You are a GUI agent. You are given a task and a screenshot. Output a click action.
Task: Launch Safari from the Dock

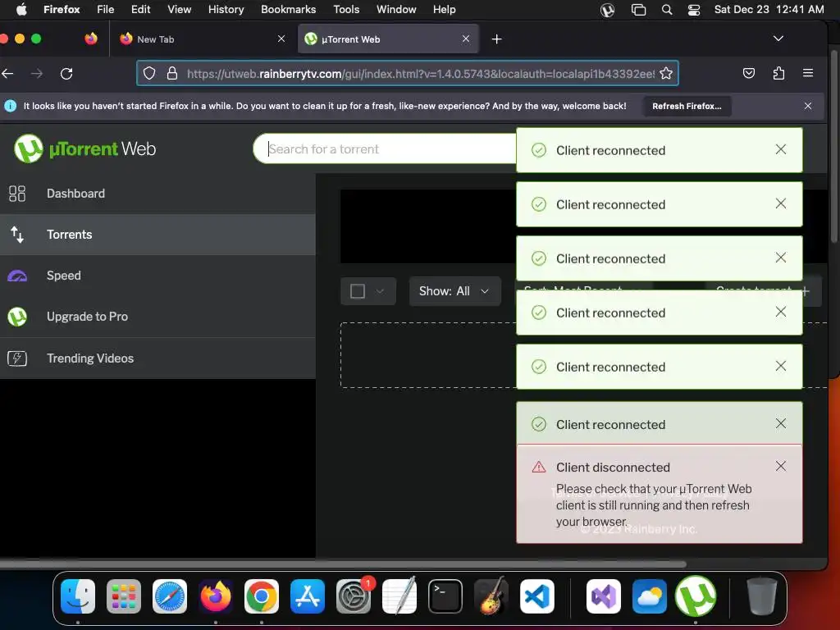pyautogui.click(x=170, y=596)
